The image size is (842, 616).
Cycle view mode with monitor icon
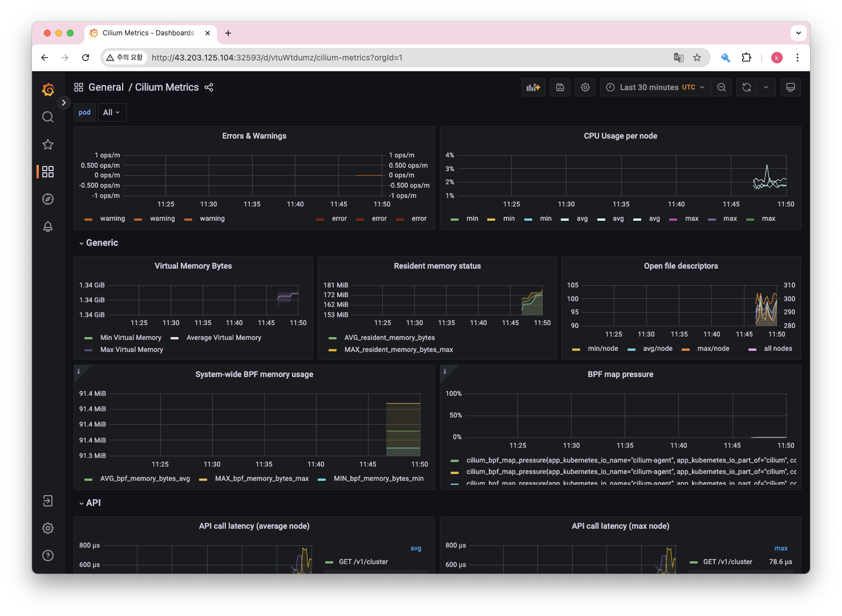pos(791,87)
